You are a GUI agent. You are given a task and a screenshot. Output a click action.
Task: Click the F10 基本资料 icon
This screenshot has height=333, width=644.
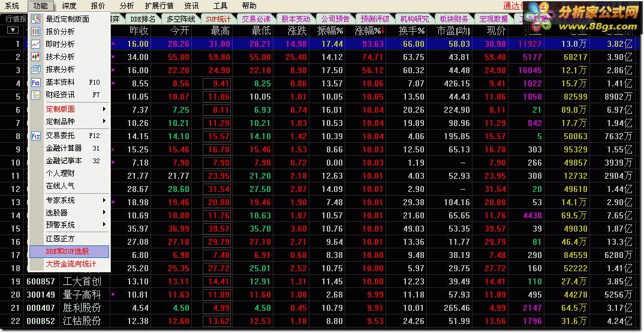(36, 82)
